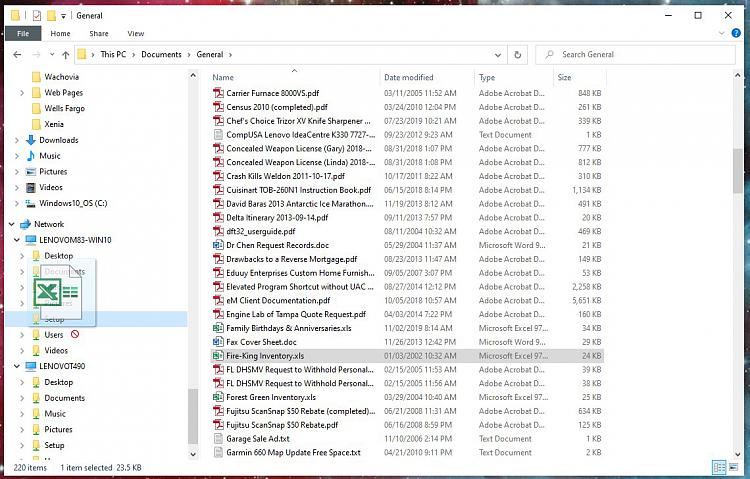Collapse the Network tree node
Image resolution: width=750 pixels, height=479 pixels.
[x=10, y=224]
